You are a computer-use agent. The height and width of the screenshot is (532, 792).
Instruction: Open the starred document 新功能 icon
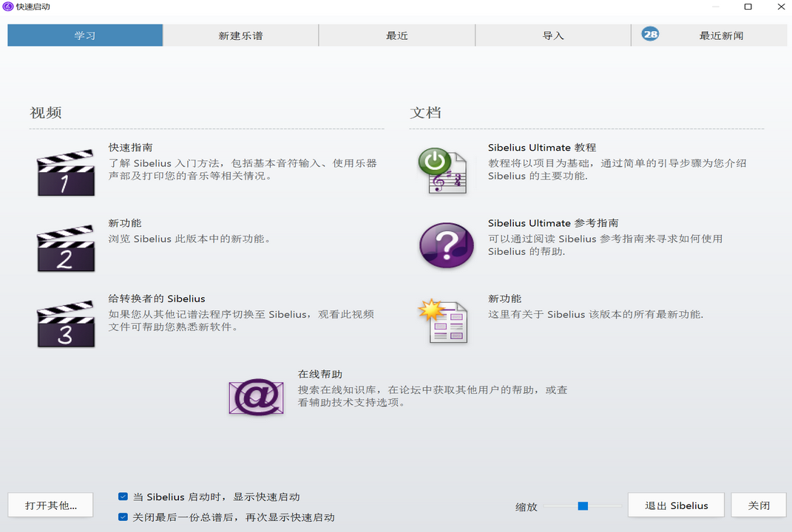click(x=443, y=321)
